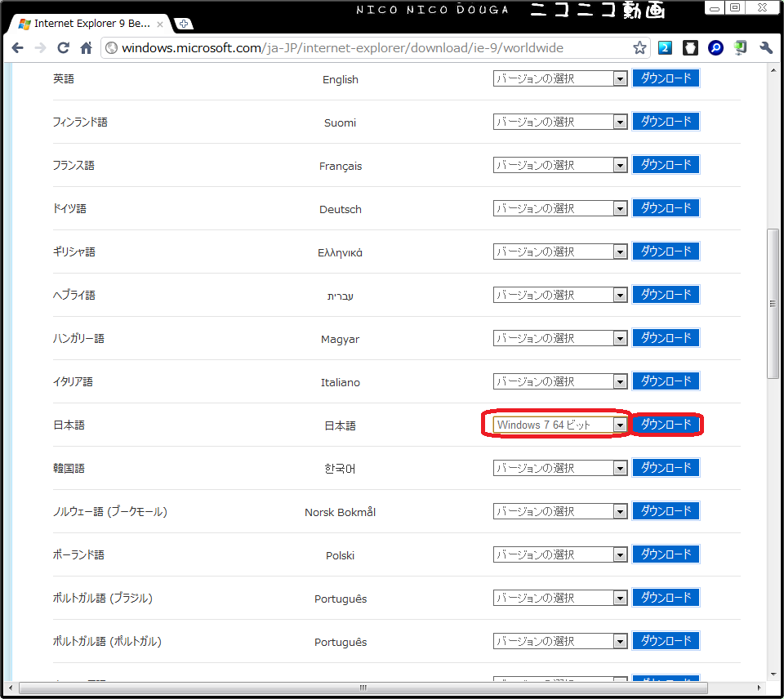The height and width of the screenshot is (699, 784).
Task: Click the browser forward arrow
Action: [x=41, y=48]
